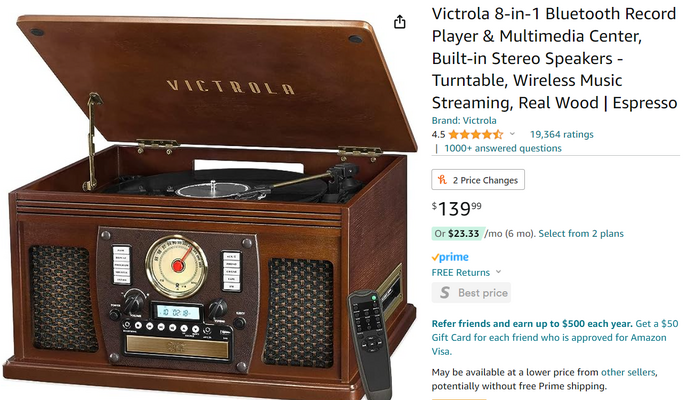686x400 pixels.
Task: Open the 19,364 ratings link
Action: click(562, 134)
